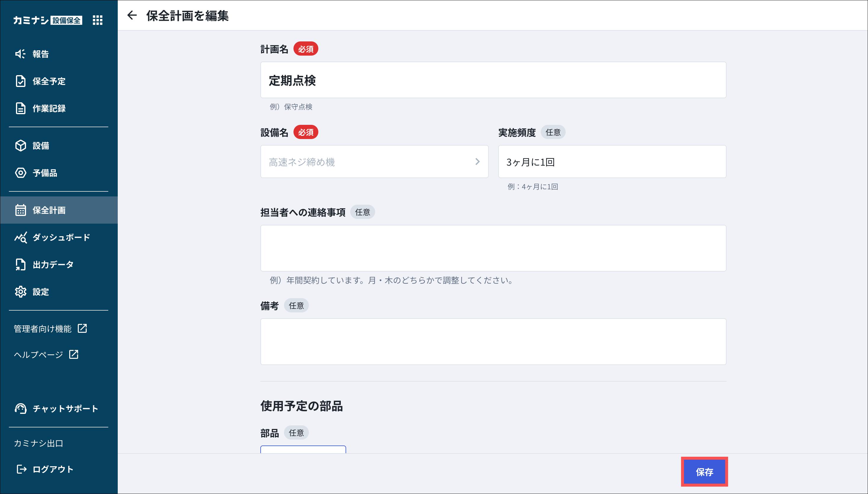Open the app grid launcher icon
Image resolution: width=868 pixels, height=494 pixels.
[x=97, y=20]
